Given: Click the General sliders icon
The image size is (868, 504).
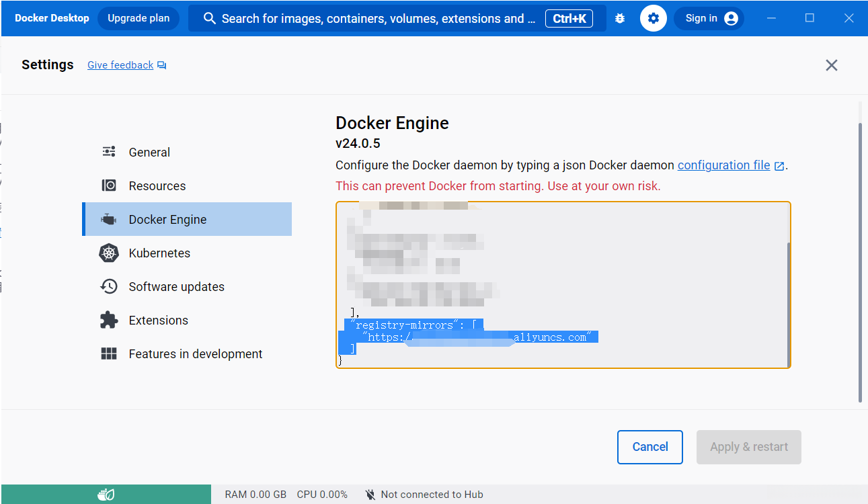Looking at the screenshot, I should 109,152.
